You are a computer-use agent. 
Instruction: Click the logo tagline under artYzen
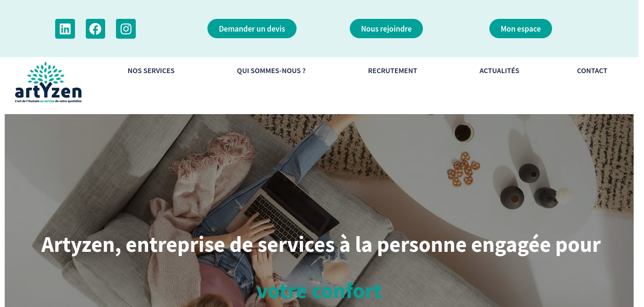[x=48, y=101]
